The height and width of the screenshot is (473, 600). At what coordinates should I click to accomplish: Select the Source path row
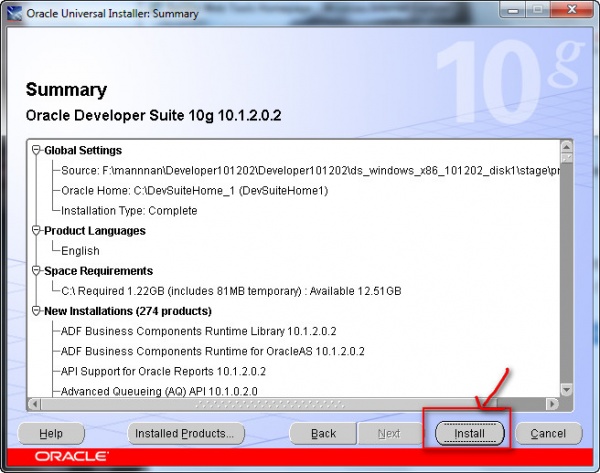coord(310,170)
